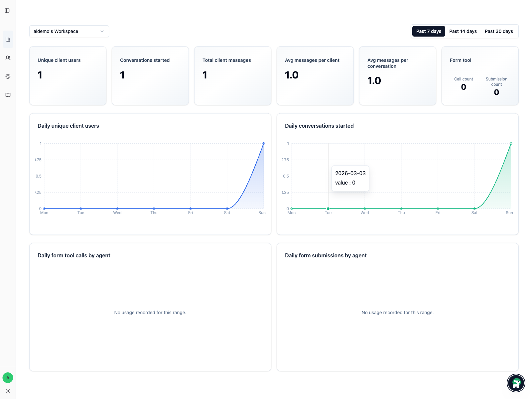Open the users section via people icon

[8, 58]
